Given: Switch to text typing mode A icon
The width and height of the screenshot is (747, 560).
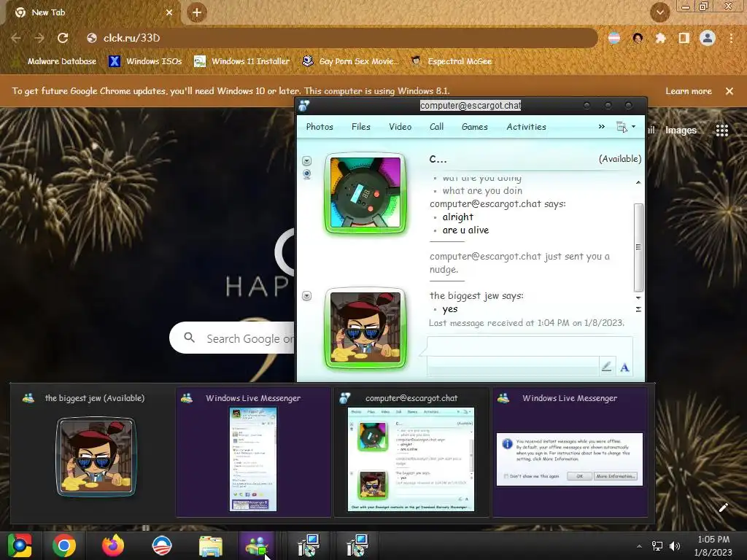Looking at the screenshot, I should click(x=624, y=367).
